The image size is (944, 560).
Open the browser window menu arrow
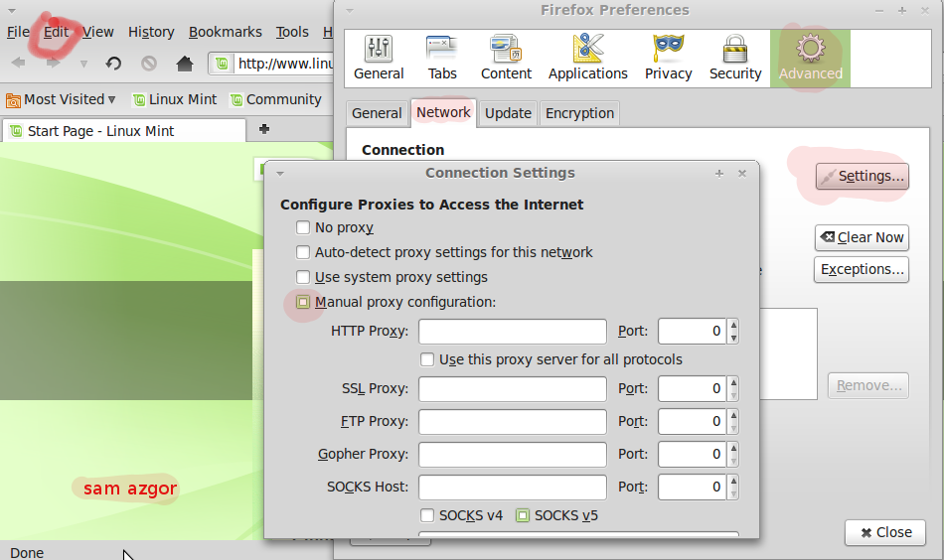coord(12,11)
